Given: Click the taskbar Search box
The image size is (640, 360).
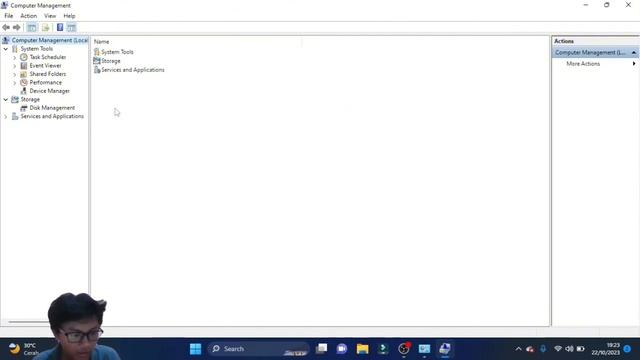Looking at the screenshot, I should tap(258, 349).
